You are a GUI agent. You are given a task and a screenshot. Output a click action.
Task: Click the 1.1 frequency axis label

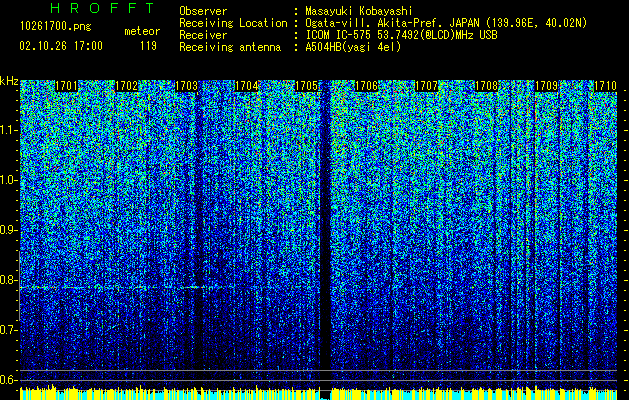coord(9,130)
